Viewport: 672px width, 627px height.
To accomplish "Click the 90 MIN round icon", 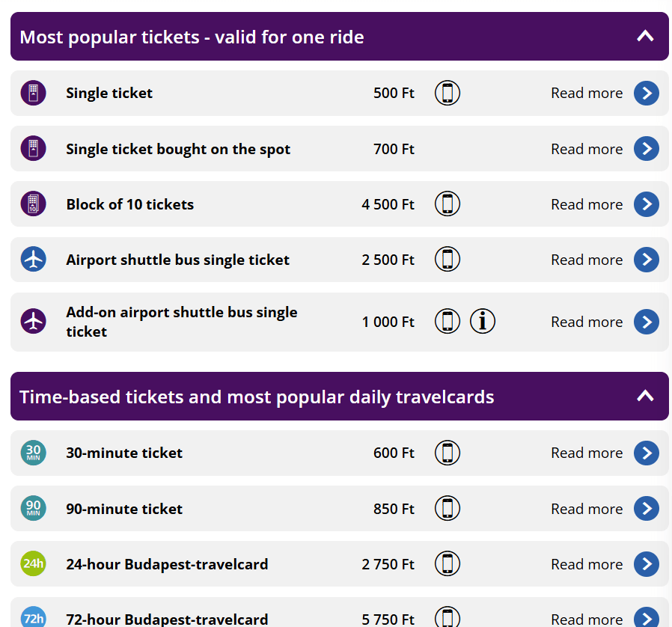I will (33, 509).
